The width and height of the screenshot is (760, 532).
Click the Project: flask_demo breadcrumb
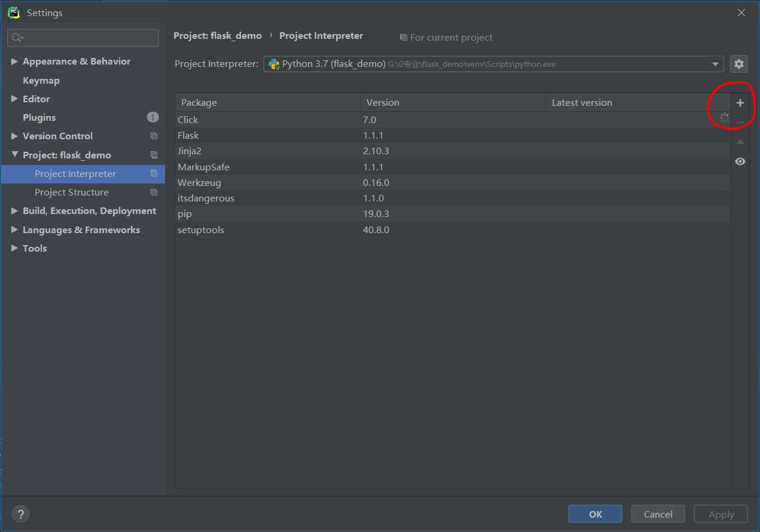point(218,36)
